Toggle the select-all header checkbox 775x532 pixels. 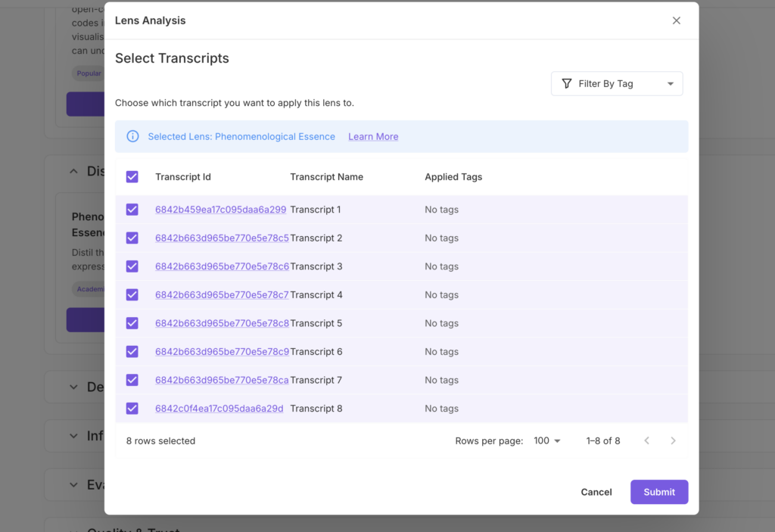coord(132,177)
